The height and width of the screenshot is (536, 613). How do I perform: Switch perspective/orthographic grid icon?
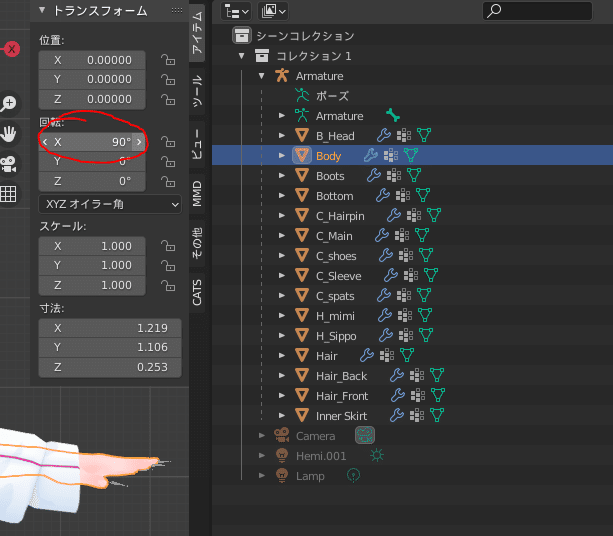click(x=8, y=194)
